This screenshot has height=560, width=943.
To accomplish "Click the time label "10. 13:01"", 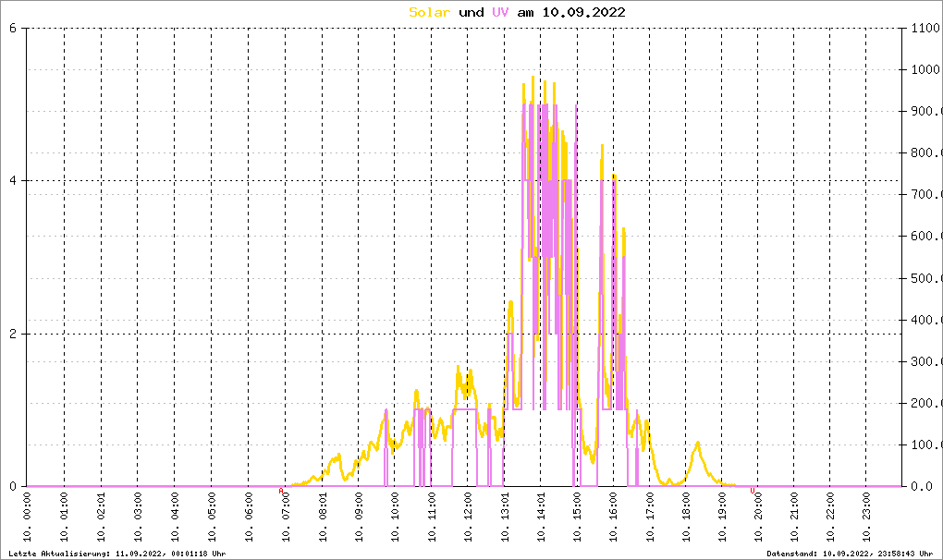I will tap(505, 517).
